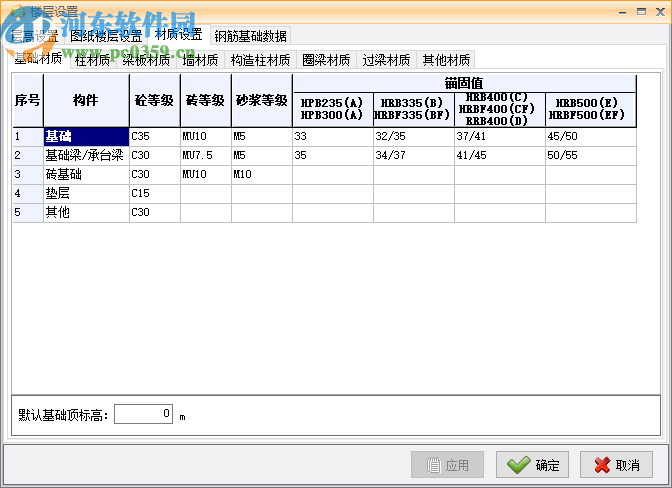Click the HRB500(E) column header

pyautogui.click(x=591, y=109)
